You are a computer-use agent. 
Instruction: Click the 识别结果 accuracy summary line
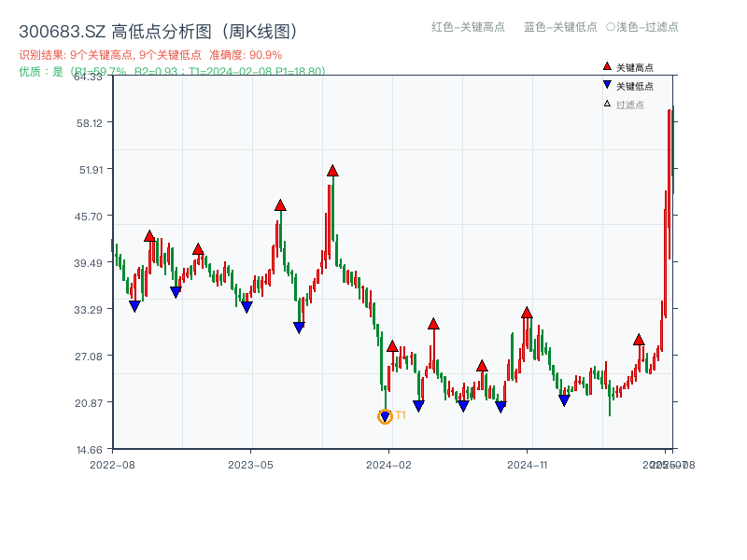(x=150, y=55)
